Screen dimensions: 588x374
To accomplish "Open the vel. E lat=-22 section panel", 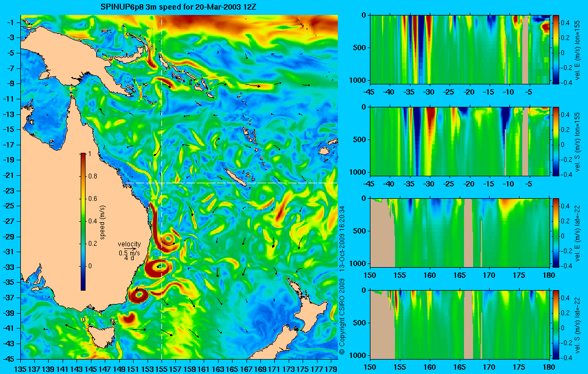I will 459,233.
